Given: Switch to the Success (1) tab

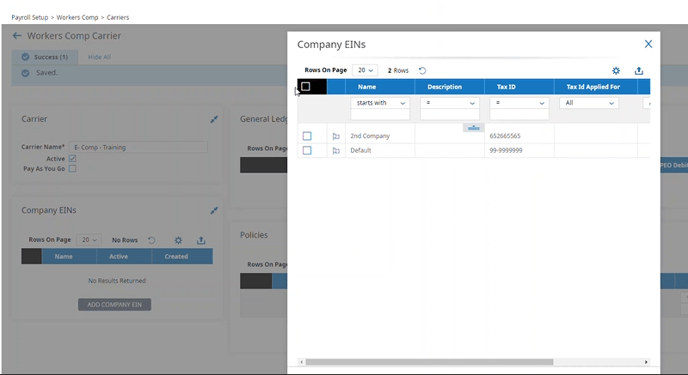Looking at the screenshot, I should click(x=45, y=57).
